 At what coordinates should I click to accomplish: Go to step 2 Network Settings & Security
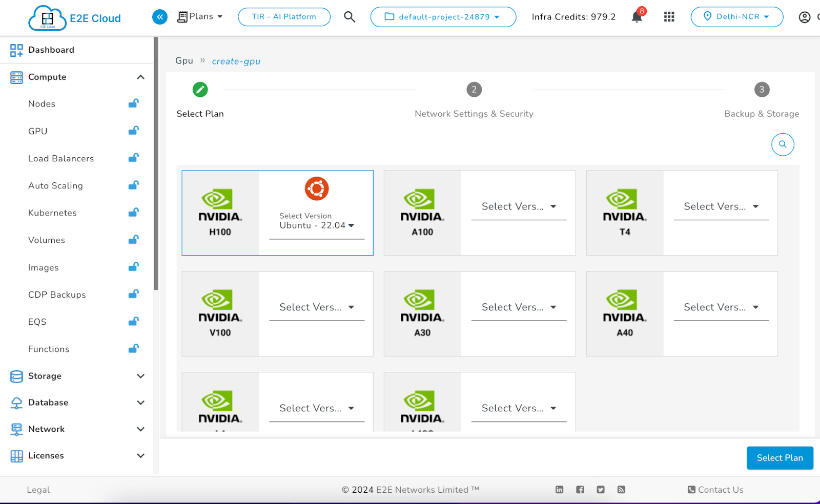474,90
